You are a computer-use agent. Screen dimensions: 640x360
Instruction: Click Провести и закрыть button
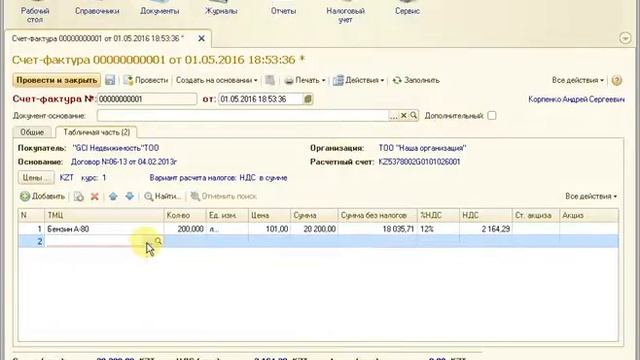click(x=56, y=80)
